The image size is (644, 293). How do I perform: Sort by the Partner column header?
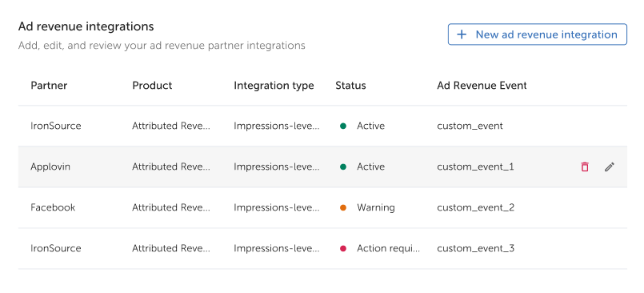(49, 86)
